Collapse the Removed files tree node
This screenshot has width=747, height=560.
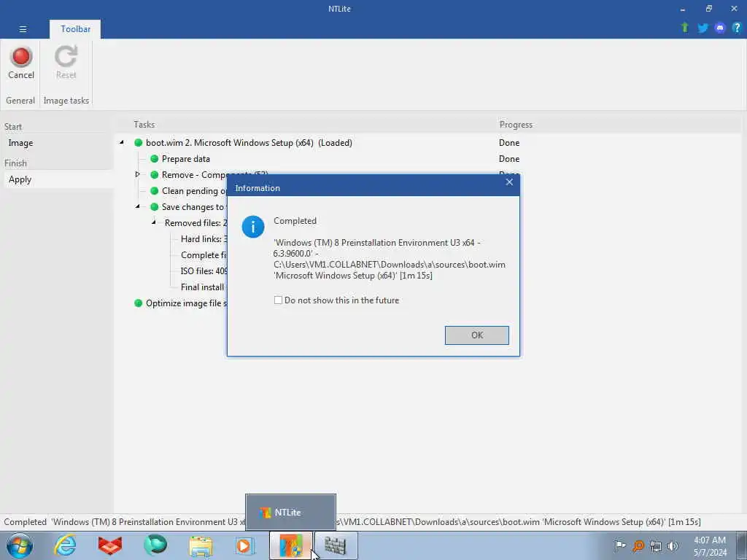click(153, 222)
